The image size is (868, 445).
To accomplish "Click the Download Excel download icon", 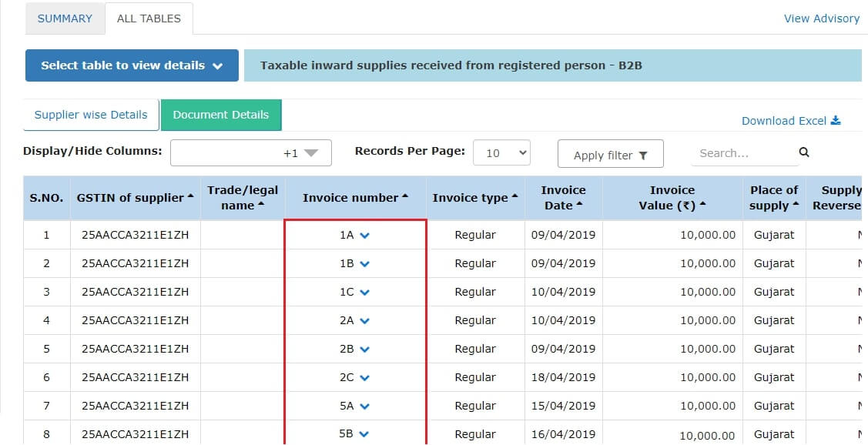I will pos(836,120).
